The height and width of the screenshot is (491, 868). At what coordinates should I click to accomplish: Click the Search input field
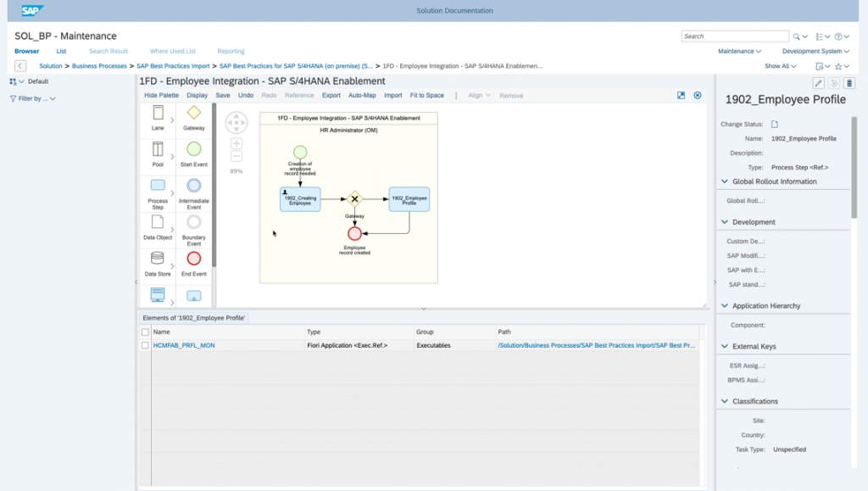(x=735, y=36)
